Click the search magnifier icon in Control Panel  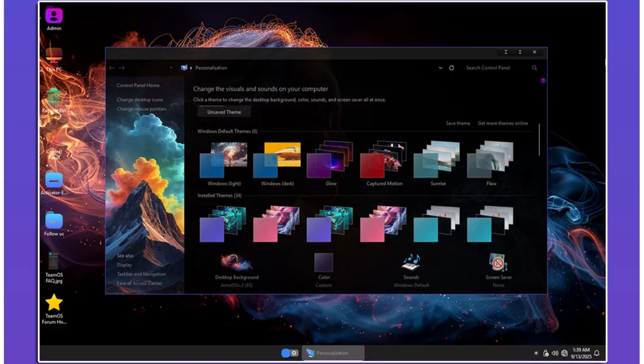pos(535,68)
